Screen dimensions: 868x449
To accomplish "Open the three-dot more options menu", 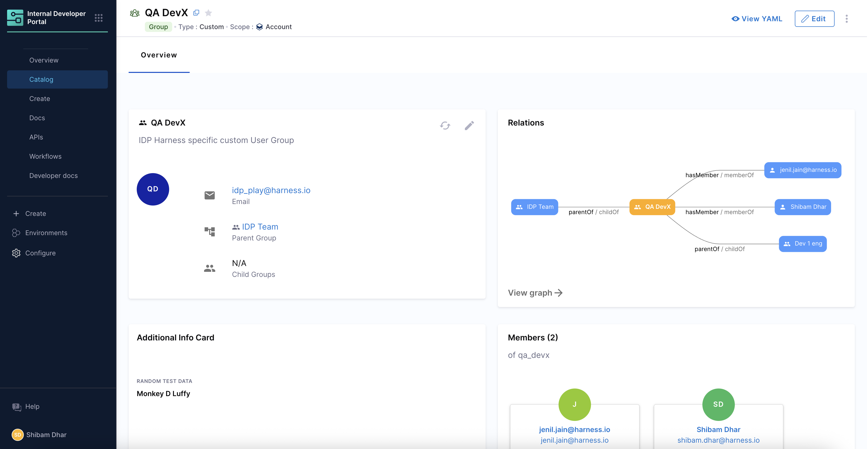I will (846, 18).
